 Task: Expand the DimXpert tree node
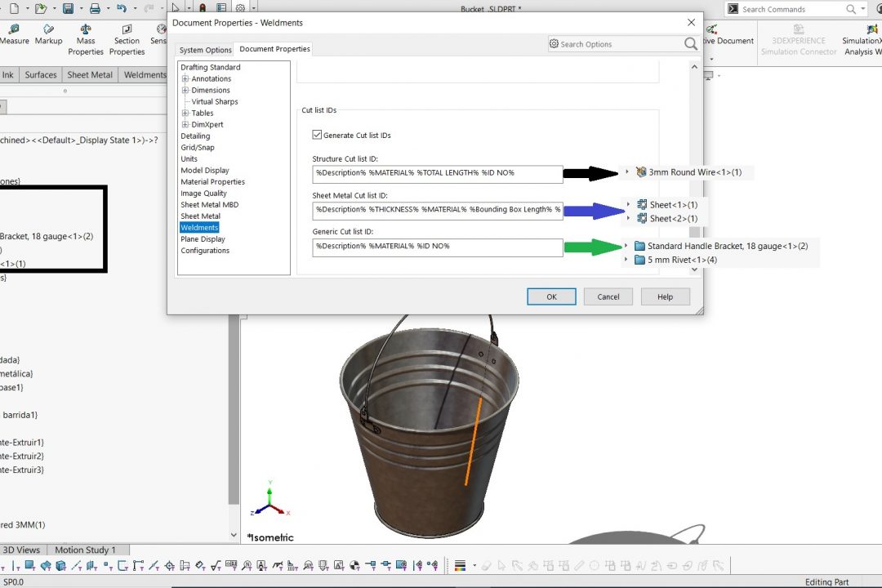(x=185, y=124)
